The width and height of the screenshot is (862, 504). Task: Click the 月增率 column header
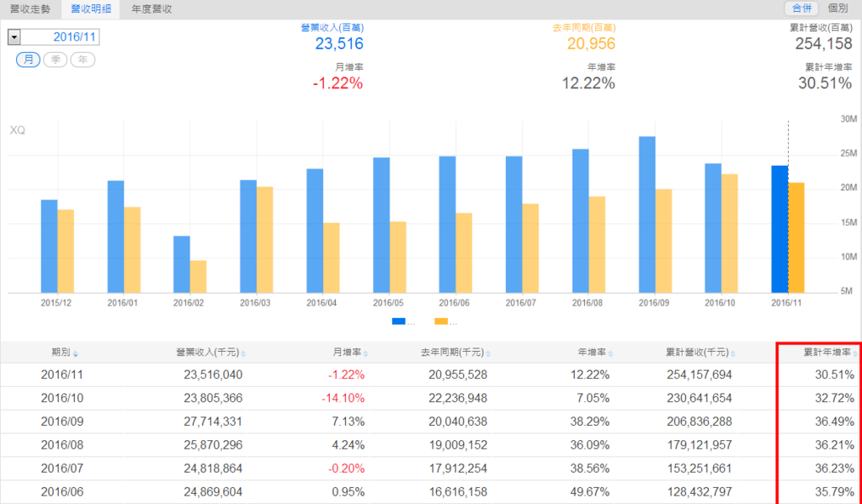(348, 353)
